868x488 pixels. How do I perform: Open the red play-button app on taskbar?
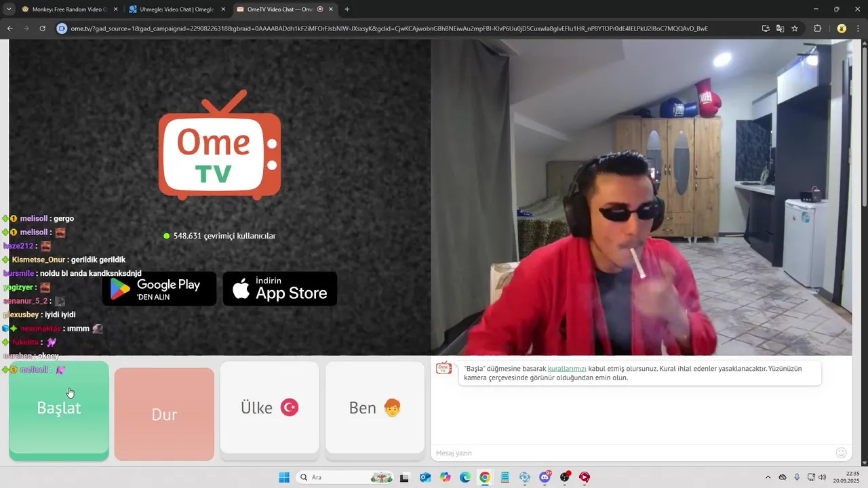pos(585,477)
